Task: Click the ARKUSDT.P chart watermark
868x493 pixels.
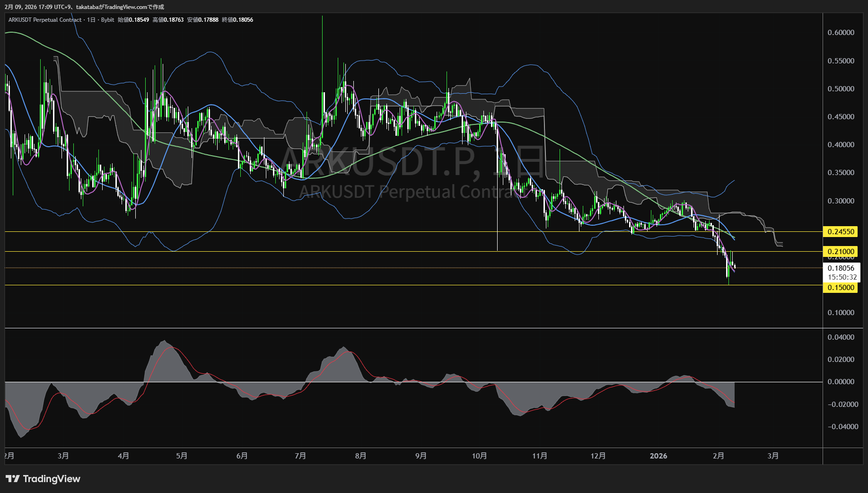Action: tap(378, 162)
